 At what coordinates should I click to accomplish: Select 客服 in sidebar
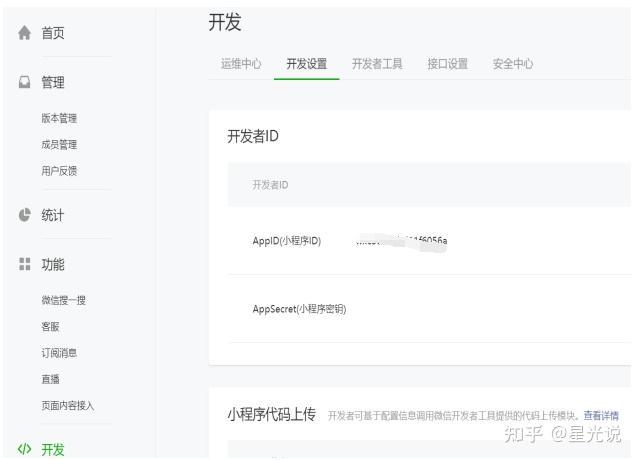[x=50, y=327]
